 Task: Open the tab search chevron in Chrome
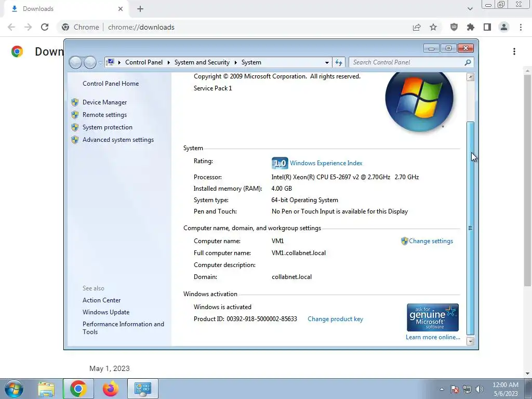pos(470,9)
